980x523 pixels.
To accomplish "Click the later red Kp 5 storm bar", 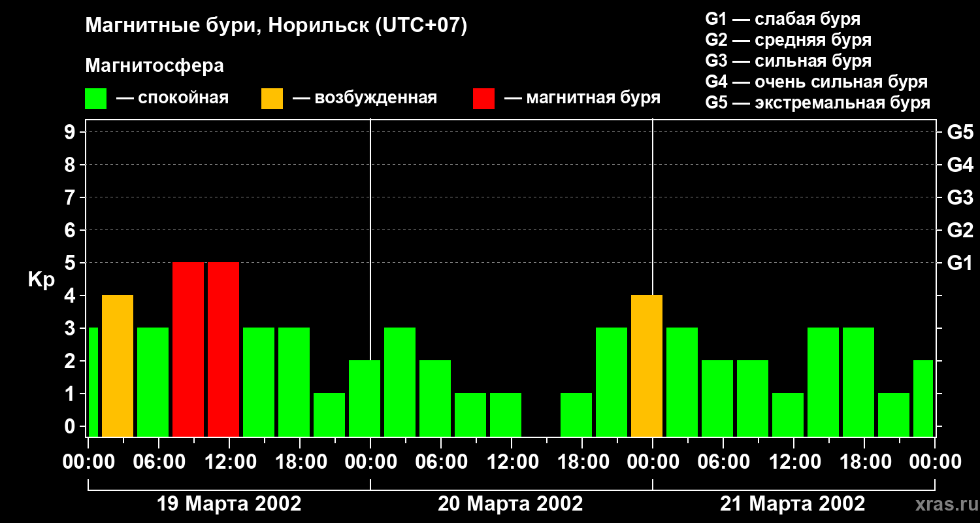I will [223, 349].
